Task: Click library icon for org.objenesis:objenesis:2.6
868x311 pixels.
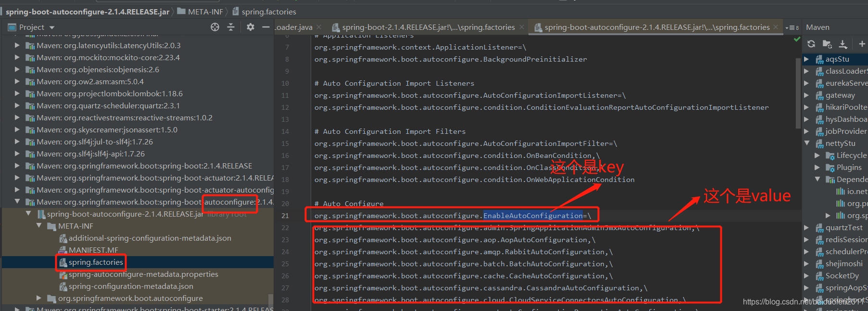Action: [x=30, y=70]
